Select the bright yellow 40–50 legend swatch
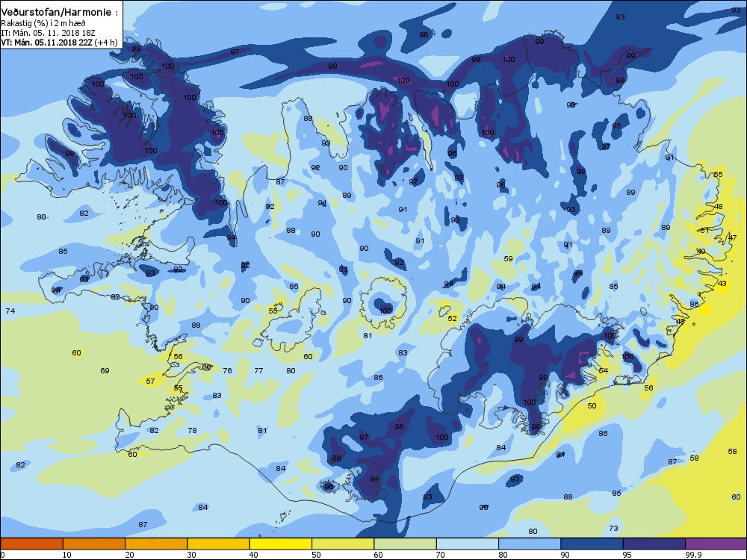Image resolution: width=747 pixels, height=560 pixels. [281, 544]
